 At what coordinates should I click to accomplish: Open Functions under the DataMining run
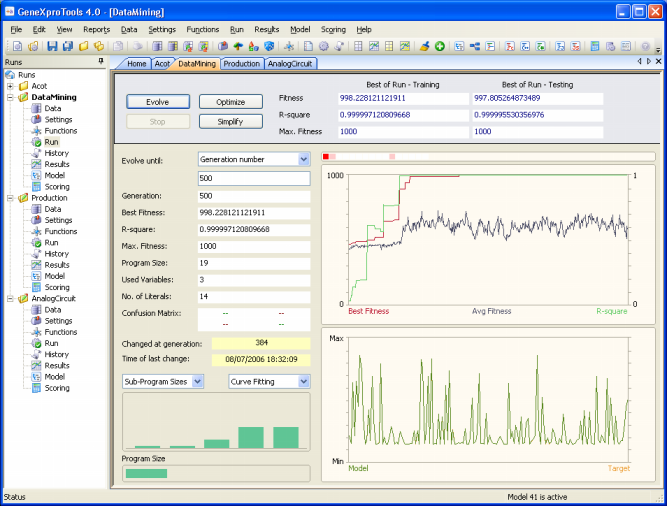point(60,131)
